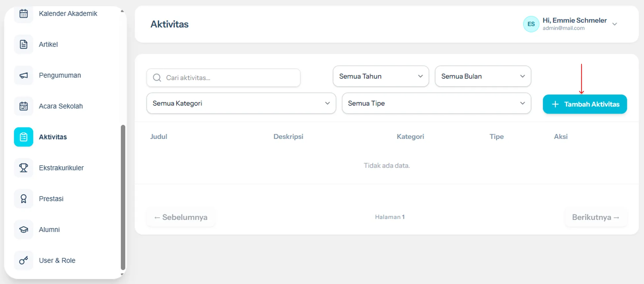Click the Acara Sekolah calendar icon
Image resolution: width=644 pixels, height=284 pixels.
23,106
